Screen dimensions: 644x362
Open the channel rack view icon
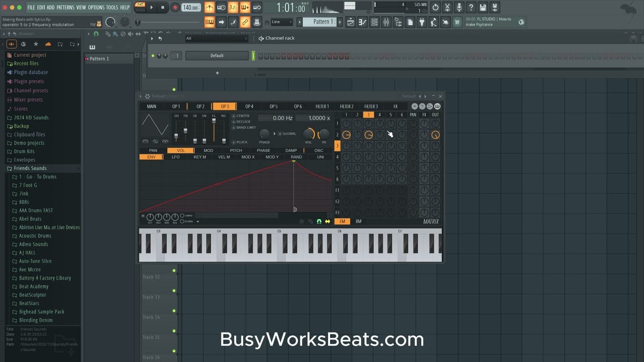point(374,22)
